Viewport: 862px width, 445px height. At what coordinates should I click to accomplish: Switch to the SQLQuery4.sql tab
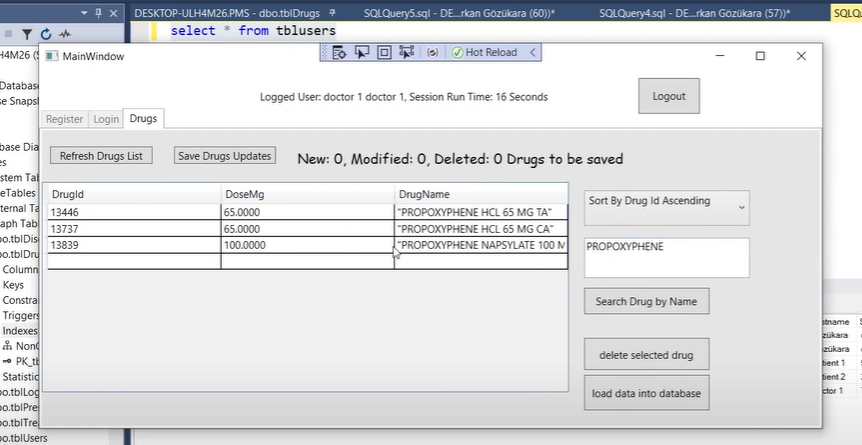coord(694,13)
